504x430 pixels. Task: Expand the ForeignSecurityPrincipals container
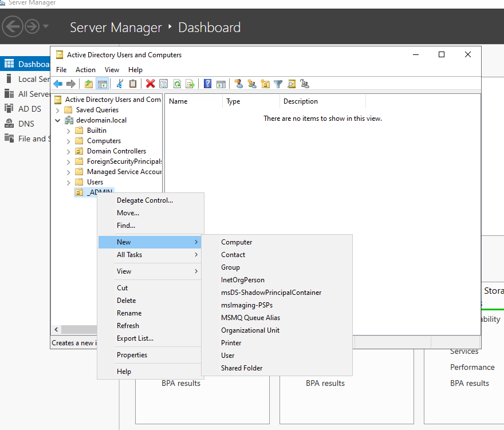point(69,162)
